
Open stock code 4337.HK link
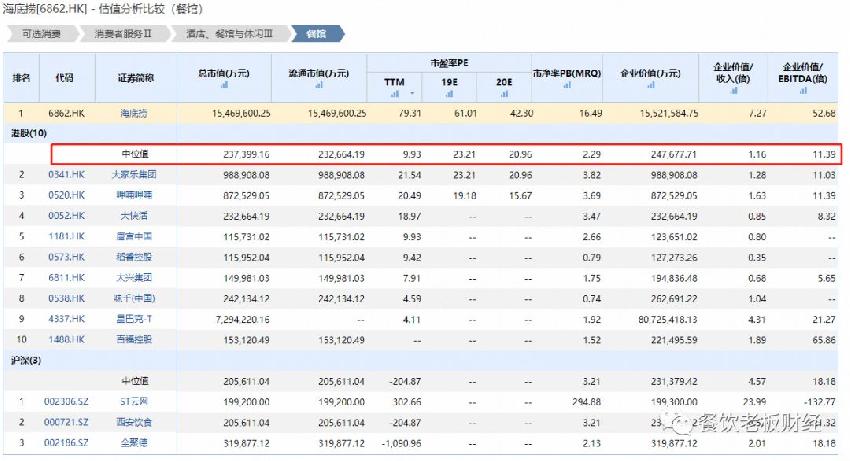[66, 319]
